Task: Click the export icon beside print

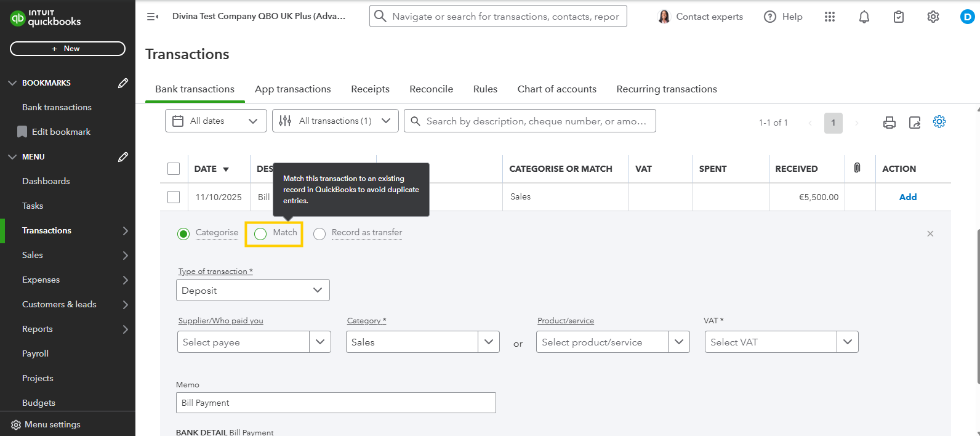Action: (915, 123)
